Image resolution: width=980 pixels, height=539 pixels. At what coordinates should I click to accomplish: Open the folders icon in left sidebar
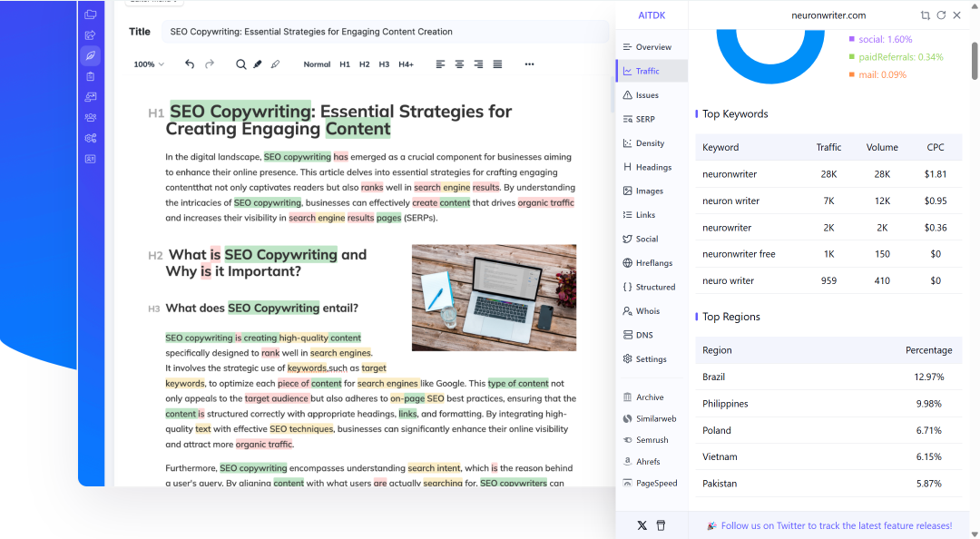point(91,15)
